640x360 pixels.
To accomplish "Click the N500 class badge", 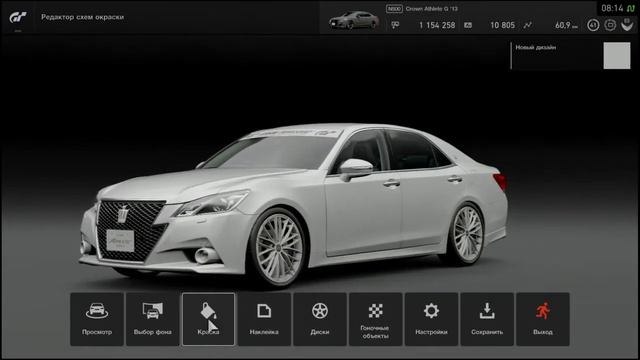I will (394, 9).
